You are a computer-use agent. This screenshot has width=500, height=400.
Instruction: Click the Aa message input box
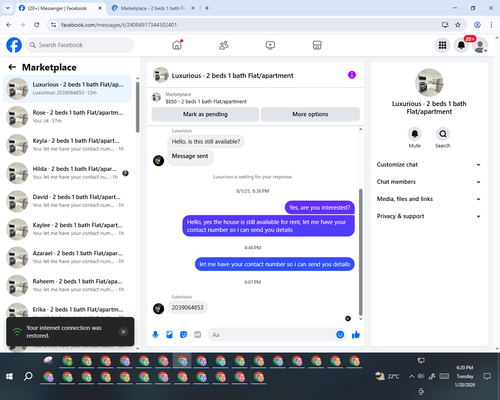tap(273, 334)
